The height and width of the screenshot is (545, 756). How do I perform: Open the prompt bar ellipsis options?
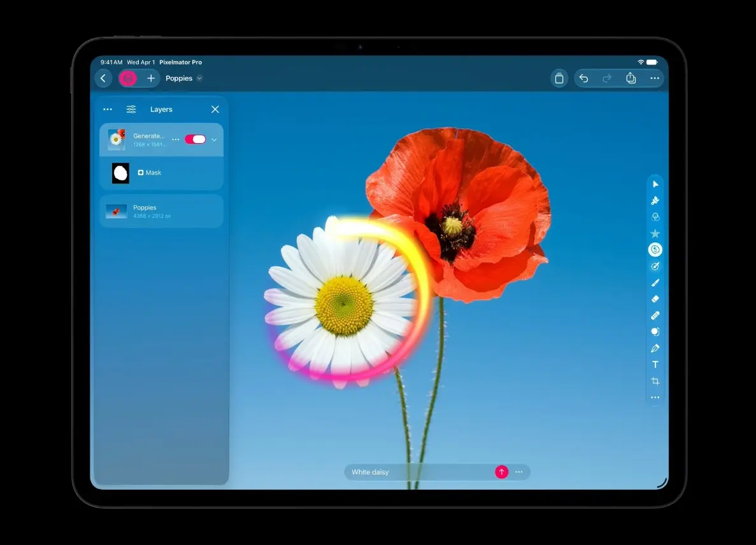519,472
